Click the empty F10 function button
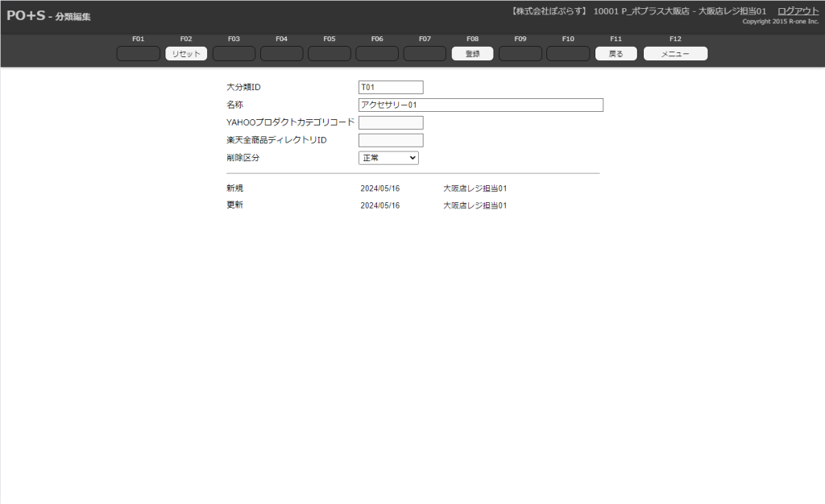 click(x=568, y=54)
